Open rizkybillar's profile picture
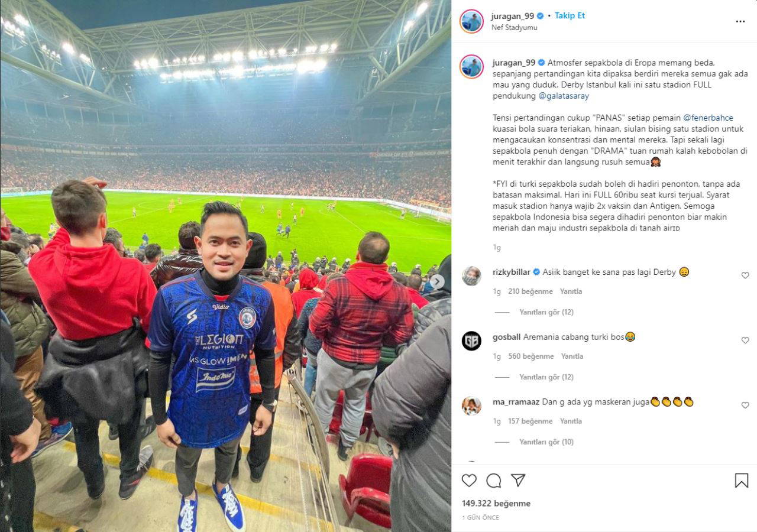Screen dimensions: 757x532 pyautogui.click(x=471, y=276)
